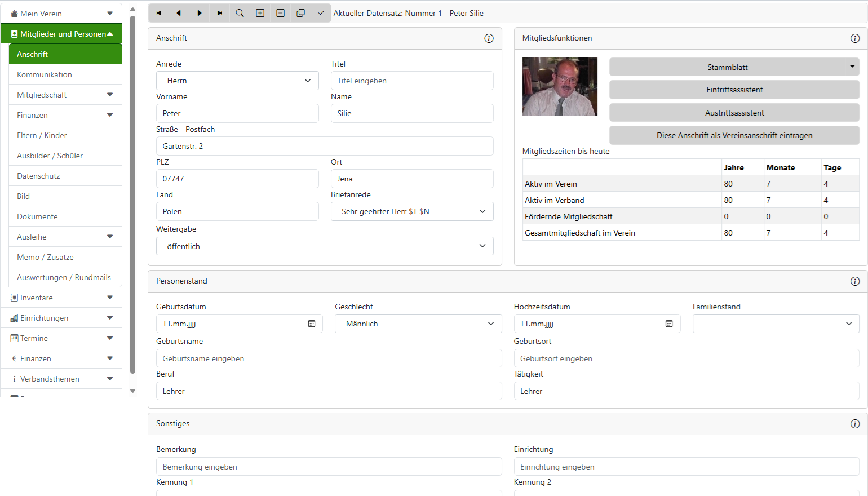Save changes with the checkmark icon
Viewport: 868px width, 496px height.
pyautogui.click(x=321, y=13)
